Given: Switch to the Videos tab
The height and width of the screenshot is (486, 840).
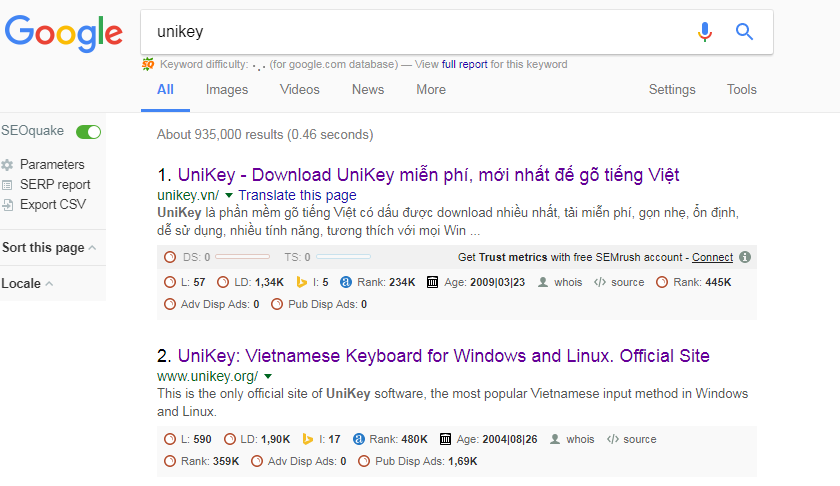Looking at the screenshot, I should [299, 89].
